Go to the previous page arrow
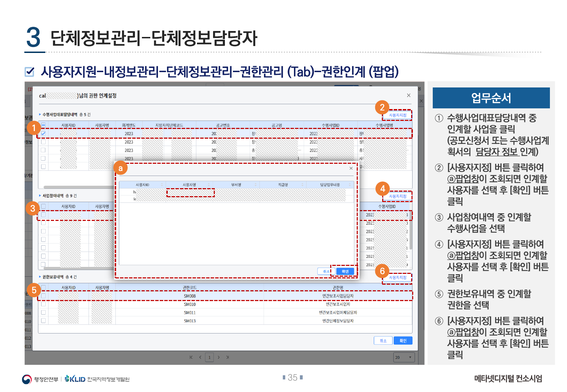This screenshot has height=392, width=567. click(x=200, y=357)
